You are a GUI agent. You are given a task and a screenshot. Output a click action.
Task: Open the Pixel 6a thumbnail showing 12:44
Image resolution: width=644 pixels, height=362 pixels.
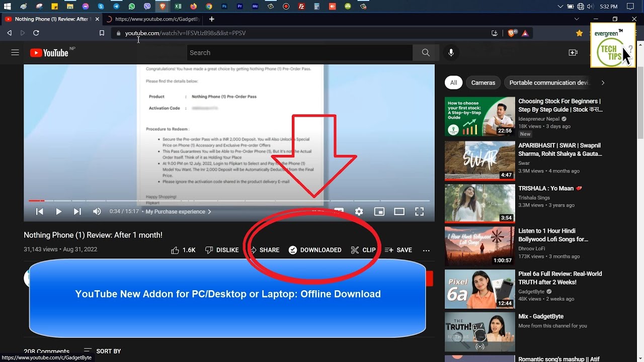(480, 289)
